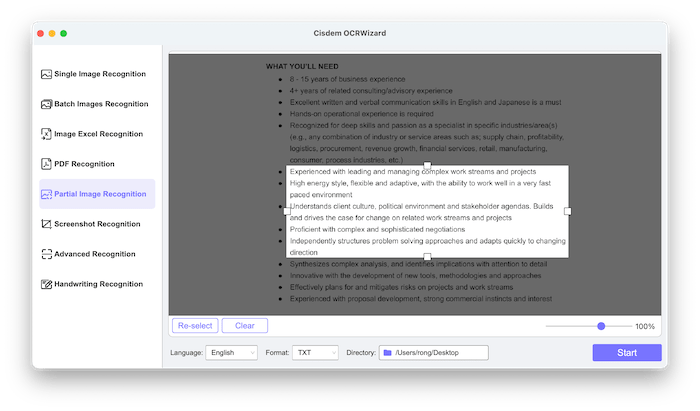This screenshot has width=700, height=411.
Task: Click the Handwriting Recognition icon
Action: point(46,284)
